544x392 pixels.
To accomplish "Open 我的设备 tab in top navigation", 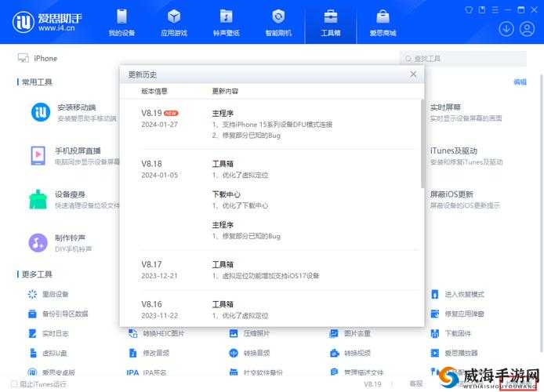I will point(121,23).
